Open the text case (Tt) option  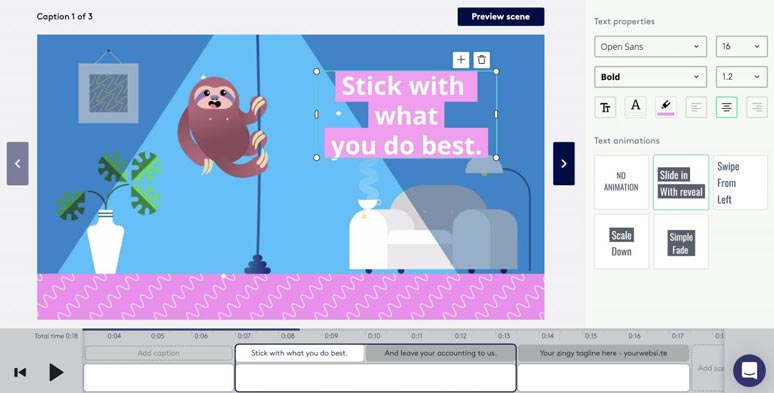pos(605,107)
